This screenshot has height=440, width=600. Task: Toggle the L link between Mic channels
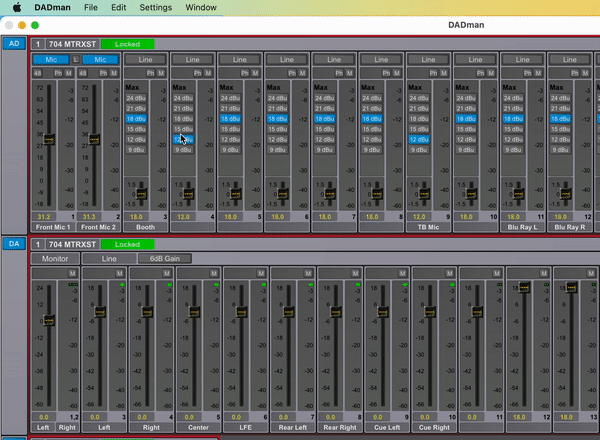pos(76,59)
